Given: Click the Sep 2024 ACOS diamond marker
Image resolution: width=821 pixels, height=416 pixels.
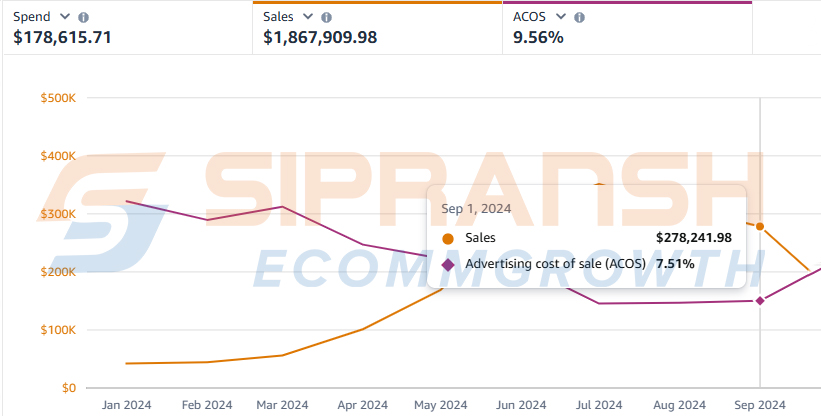Looking at the screenshot, I should pyautogui.click(x=760, y=300).
